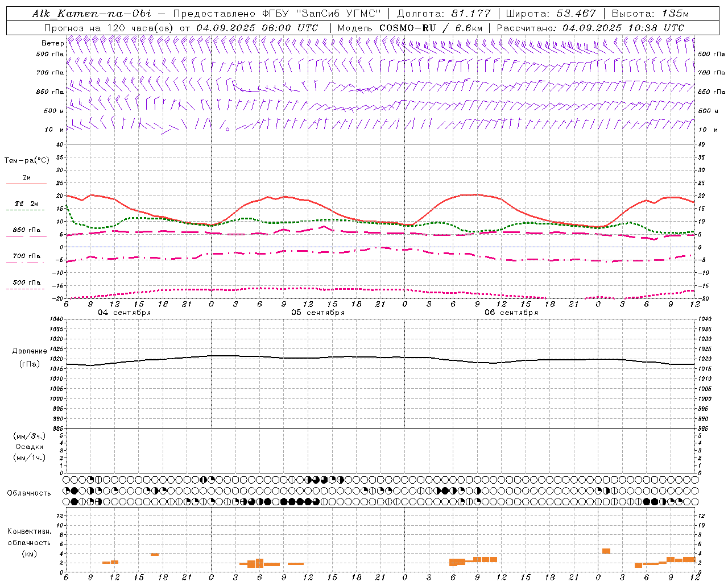Click the Тем-ра(°С) temperature axis title

point(27,161)
